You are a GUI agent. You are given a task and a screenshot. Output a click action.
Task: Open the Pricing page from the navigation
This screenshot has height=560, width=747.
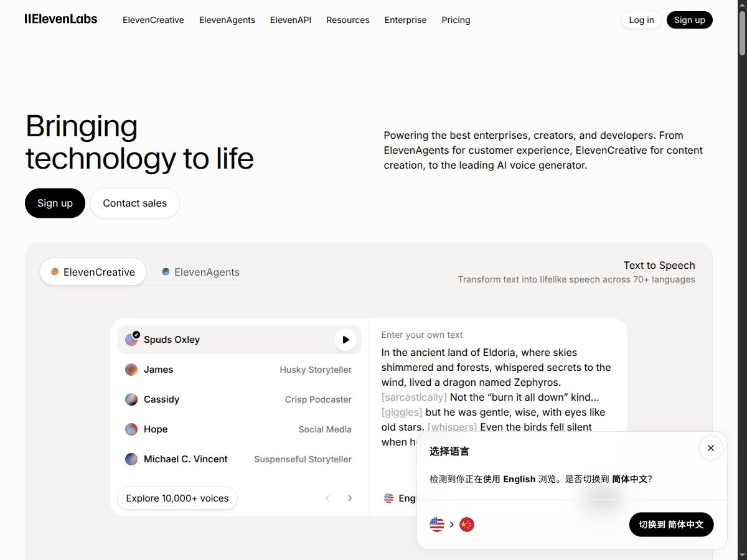pos(456,20)
